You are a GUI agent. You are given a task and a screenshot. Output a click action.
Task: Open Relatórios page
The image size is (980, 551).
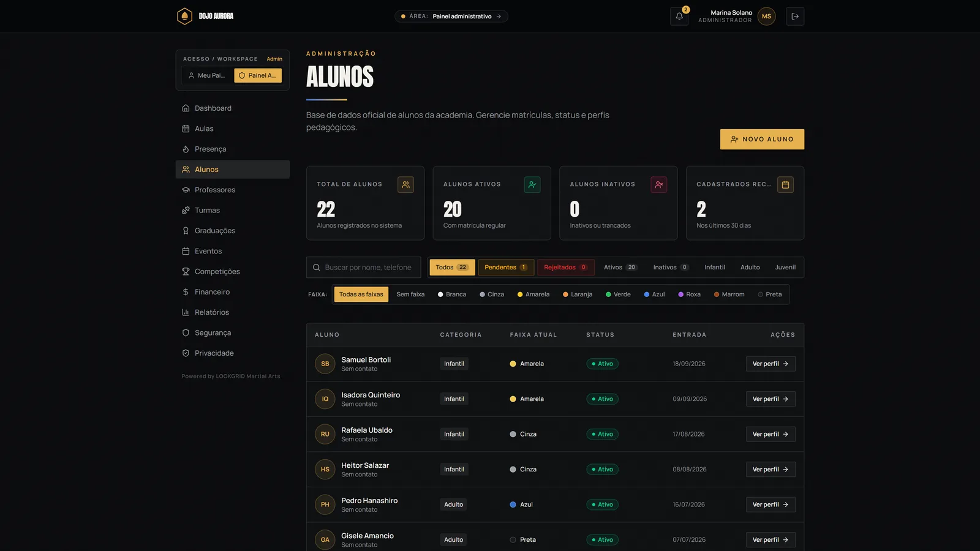pos(233,312)
